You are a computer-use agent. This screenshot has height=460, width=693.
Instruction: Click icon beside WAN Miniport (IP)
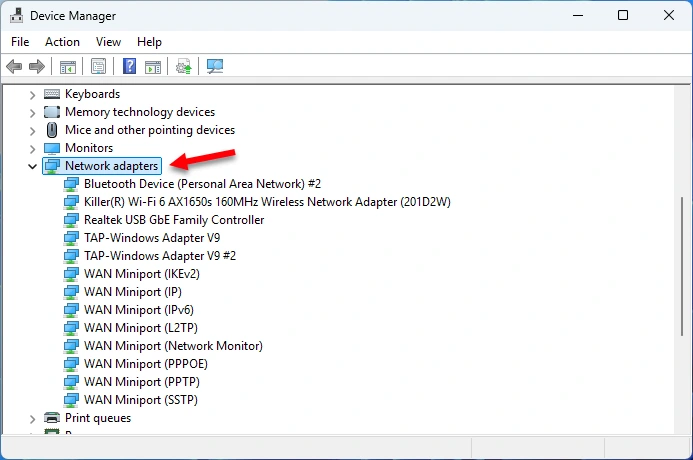tap(71, 292)
